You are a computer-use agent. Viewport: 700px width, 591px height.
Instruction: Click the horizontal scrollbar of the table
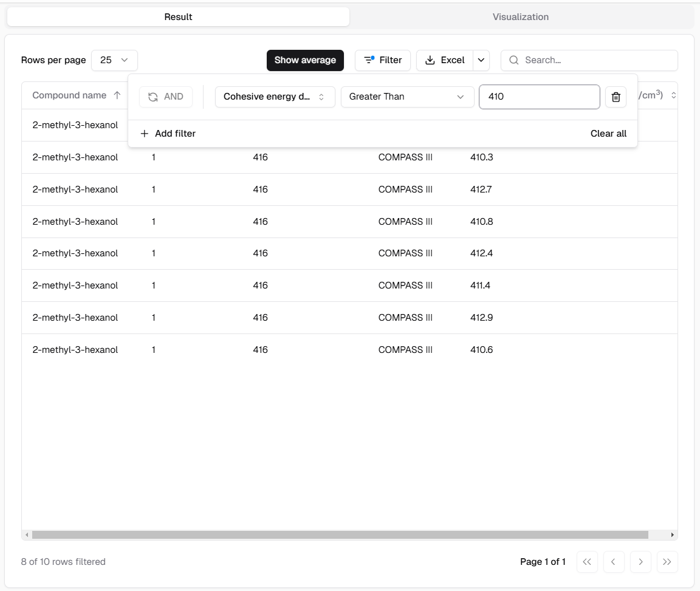(x=340, y=535)
